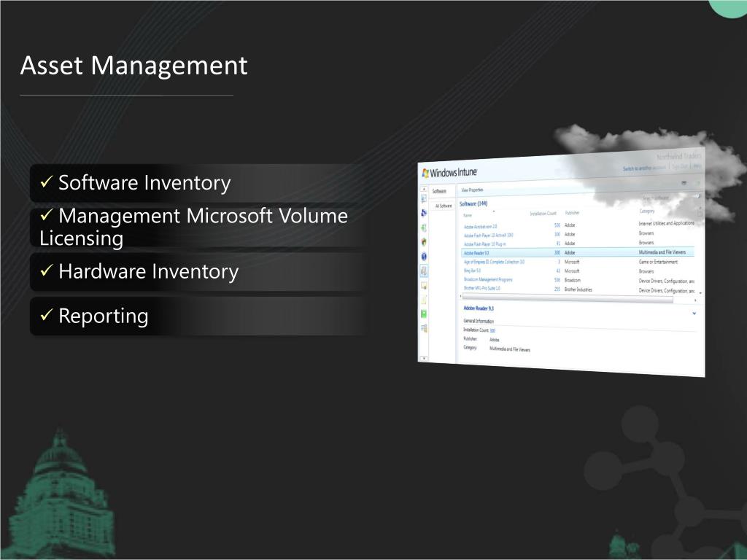
Task: Click the horizontal scrollbar right arrow
Action: tap(695, 300)
